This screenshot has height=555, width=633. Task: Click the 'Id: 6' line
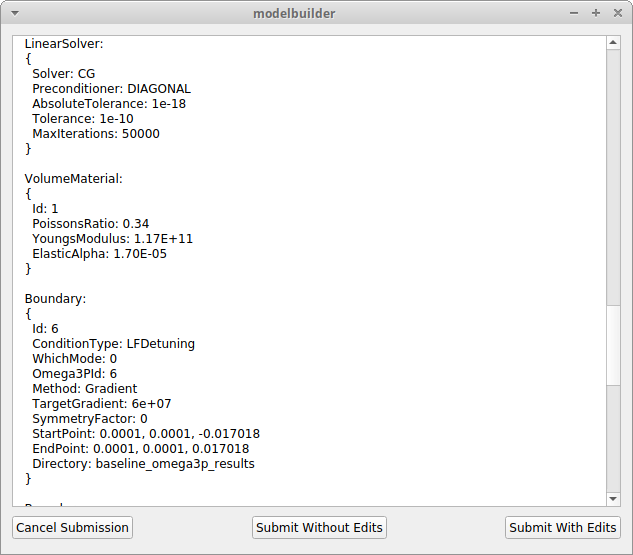click(x=45, y=329)
